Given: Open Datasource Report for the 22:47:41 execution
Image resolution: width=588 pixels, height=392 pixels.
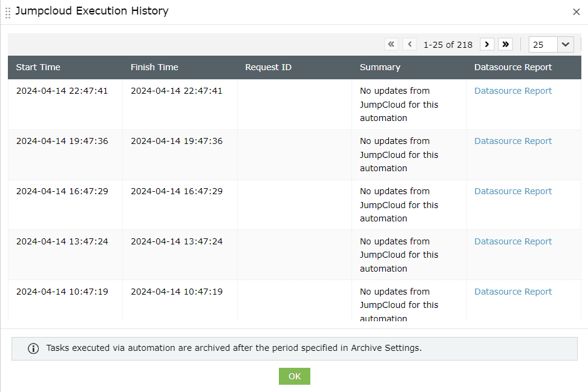Looking at the screenshot, I should (x=513, y=90).
